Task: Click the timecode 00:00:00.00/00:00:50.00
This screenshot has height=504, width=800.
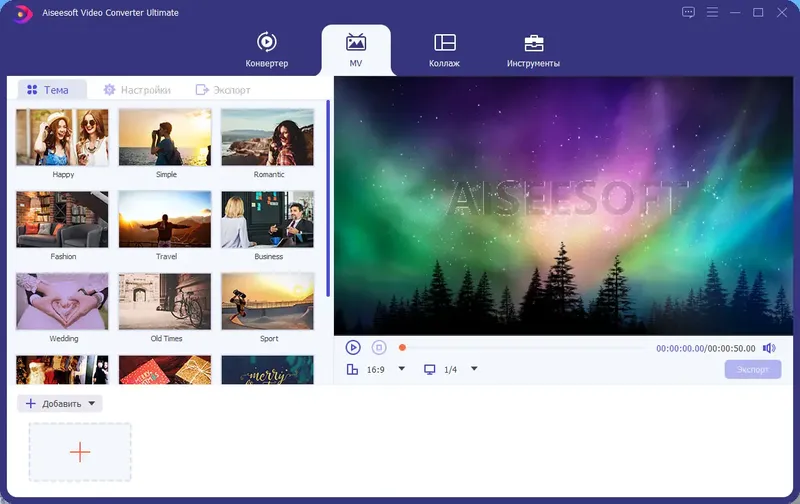Action: [x=706, y=348]
